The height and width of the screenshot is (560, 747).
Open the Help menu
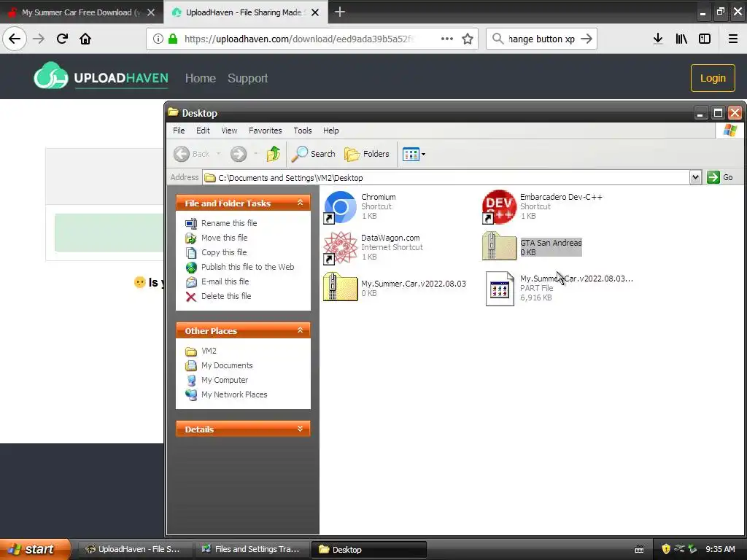click(x=330, y=131)
